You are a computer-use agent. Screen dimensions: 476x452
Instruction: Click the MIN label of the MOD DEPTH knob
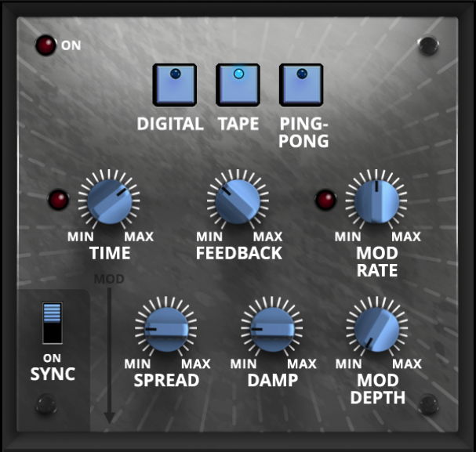pos(348,363)
